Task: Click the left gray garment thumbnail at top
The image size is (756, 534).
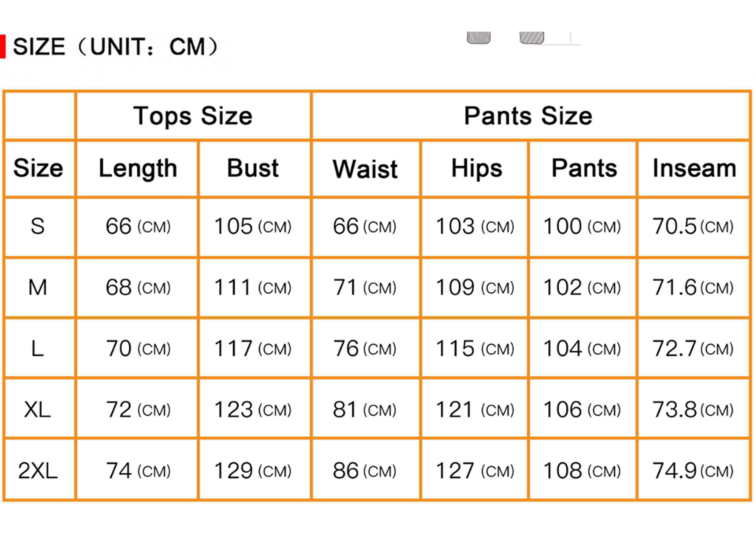Action: [x=478, y=37]
